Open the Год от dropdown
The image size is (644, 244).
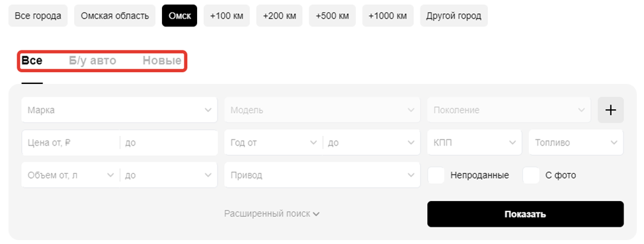point(274,143)
